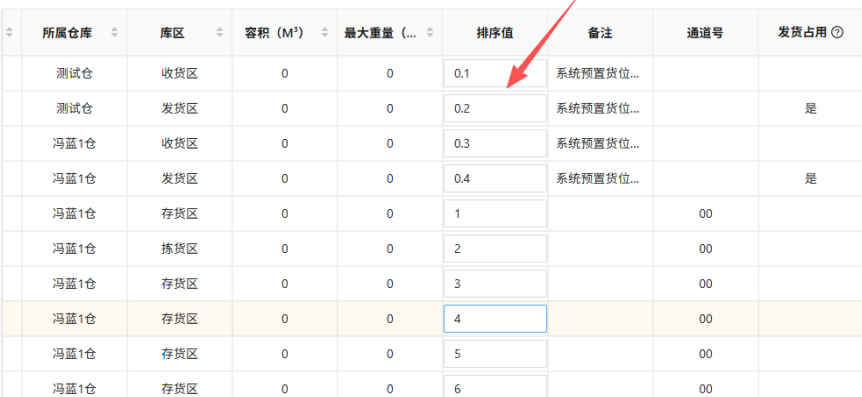Click 是 in the row with sort value 0.2
Screen dimensions: 862x397
point(810,108)
